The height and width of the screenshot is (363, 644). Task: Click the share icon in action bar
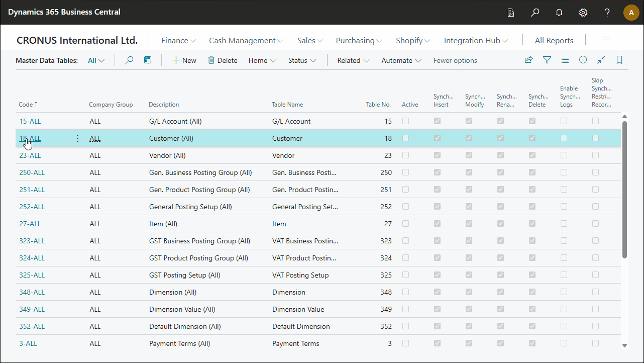pyautogui.click(x=528, y=60)
